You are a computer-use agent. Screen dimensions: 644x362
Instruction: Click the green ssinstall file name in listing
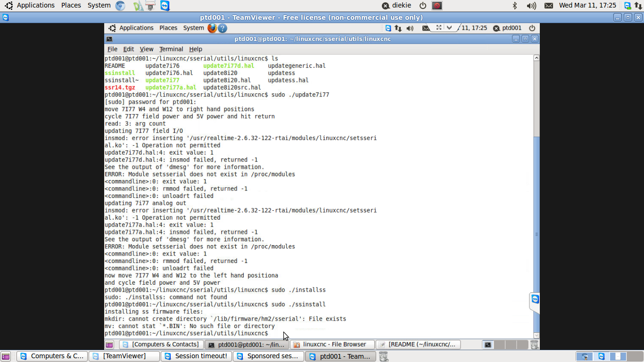pyautogui.click(x=120, y=73)
